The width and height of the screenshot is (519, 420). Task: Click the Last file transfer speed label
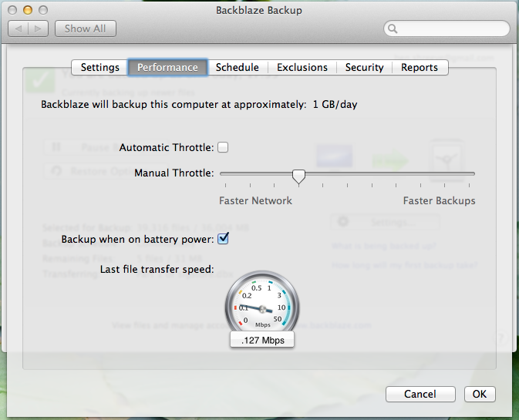click(x=157, y=270)
